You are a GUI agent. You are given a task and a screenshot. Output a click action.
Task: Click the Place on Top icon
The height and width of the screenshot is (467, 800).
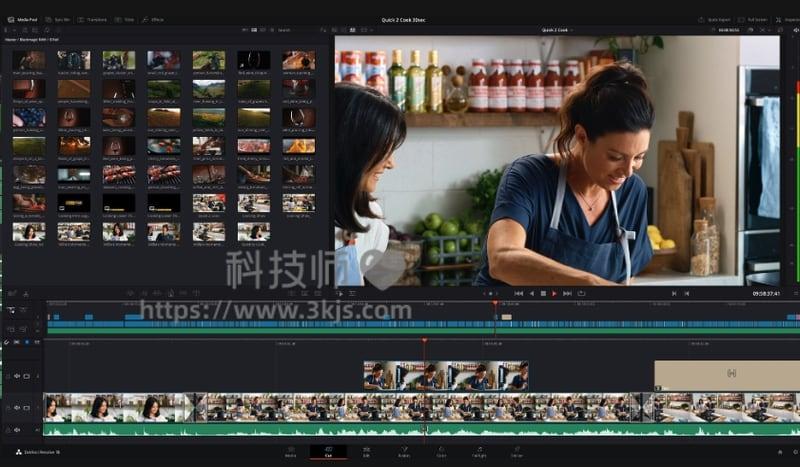tap(184, 293)
